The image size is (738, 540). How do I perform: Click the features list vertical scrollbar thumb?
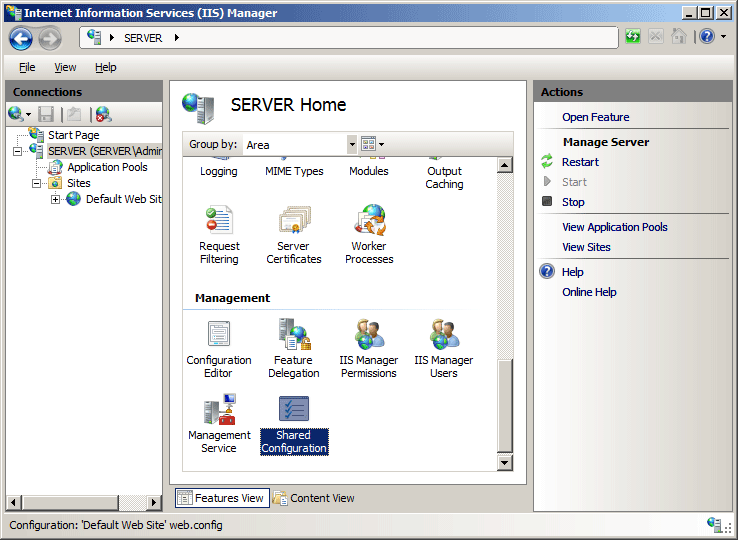click(505, 406)
